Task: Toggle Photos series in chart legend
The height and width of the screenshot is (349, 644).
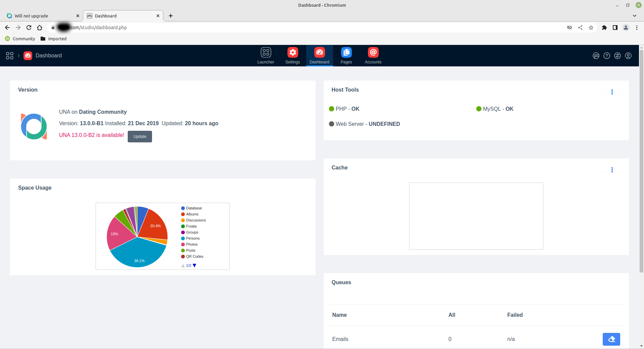Action: click(192, 244)
